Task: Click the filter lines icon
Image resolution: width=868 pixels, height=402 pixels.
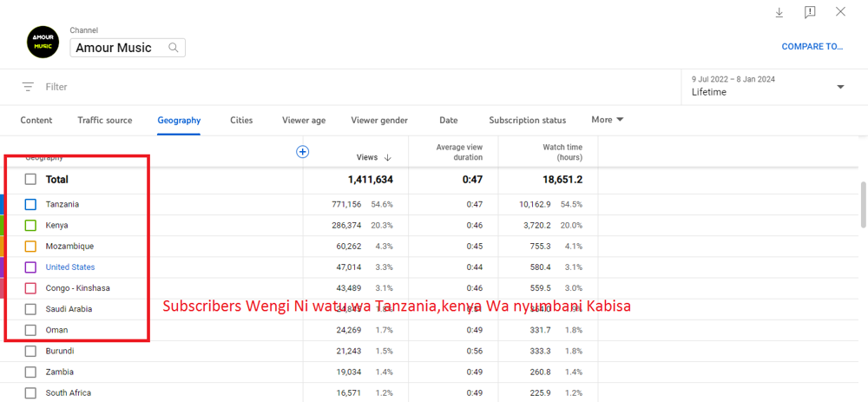Action: pos(29,87)
